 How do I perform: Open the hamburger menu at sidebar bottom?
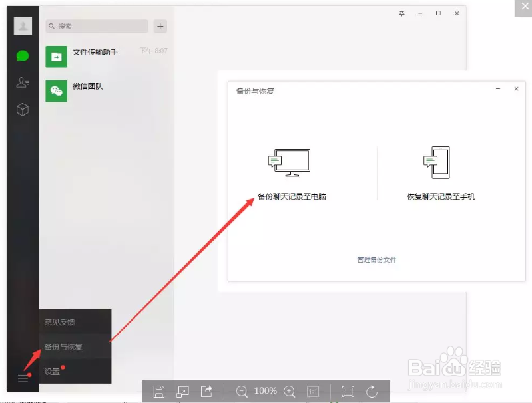tap(23, 378)
